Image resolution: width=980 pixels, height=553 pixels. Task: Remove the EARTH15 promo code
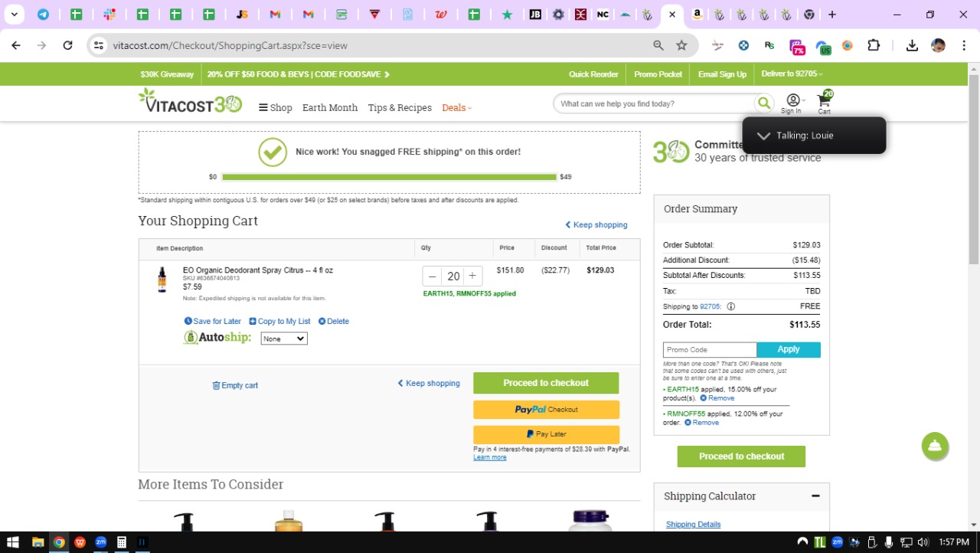[717, 398]
